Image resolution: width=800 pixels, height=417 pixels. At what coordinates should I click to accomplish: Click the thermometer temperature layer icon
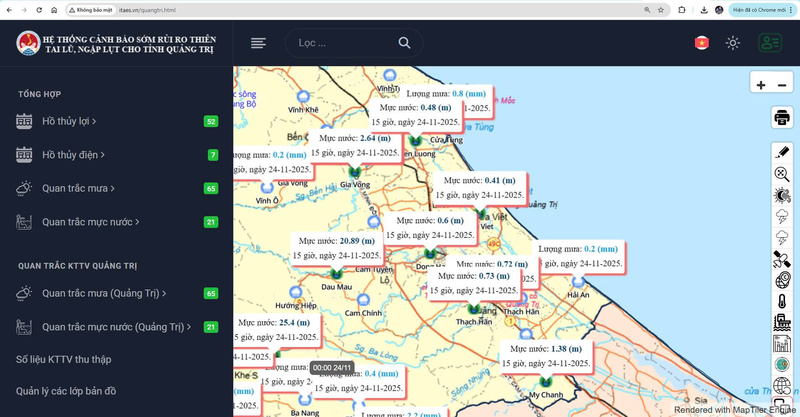(x=782, y=301)
